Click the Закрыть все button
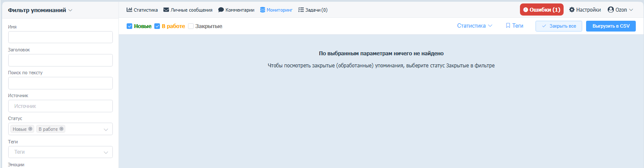 point(559,26)
